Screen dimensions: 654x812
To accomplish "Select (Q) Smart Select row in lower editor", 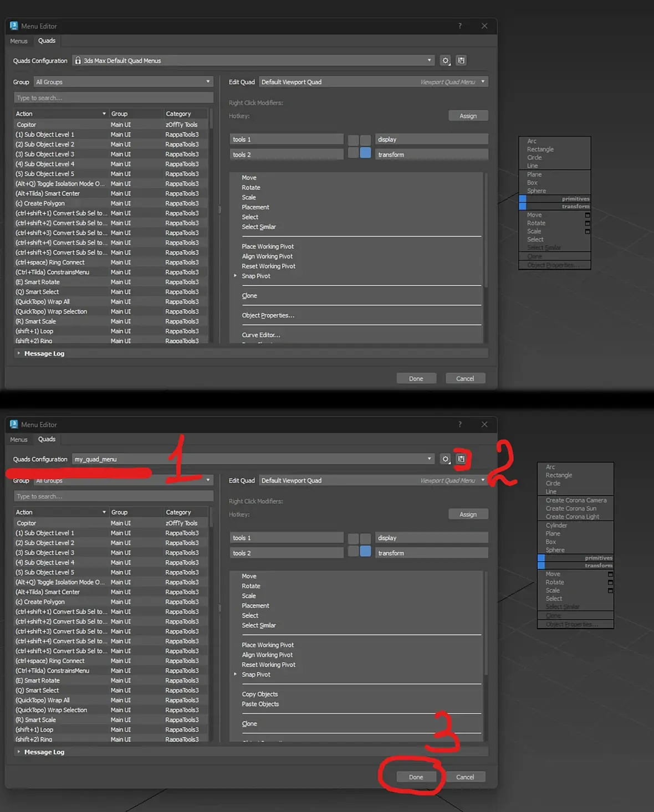I will (111, 690).
